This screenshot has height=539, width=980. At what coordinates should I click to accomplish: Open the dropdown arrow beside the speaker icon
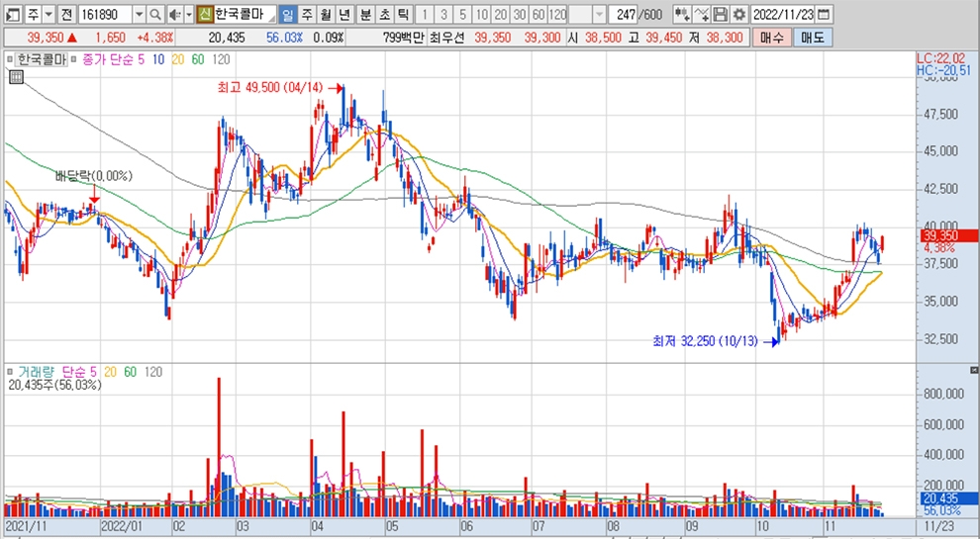[188, 15]
